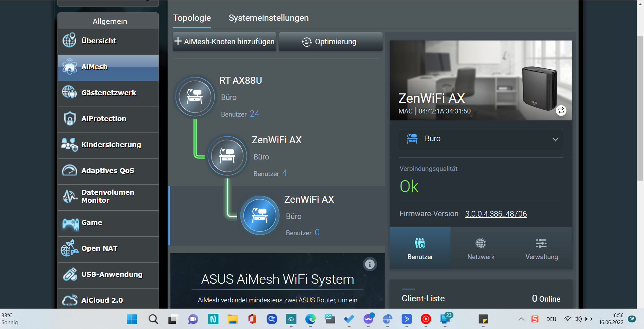The height and width of the screenshot is (329, 644).
Task: Select the RT-AX88U router node icon
Action: [x=195, y=97]
